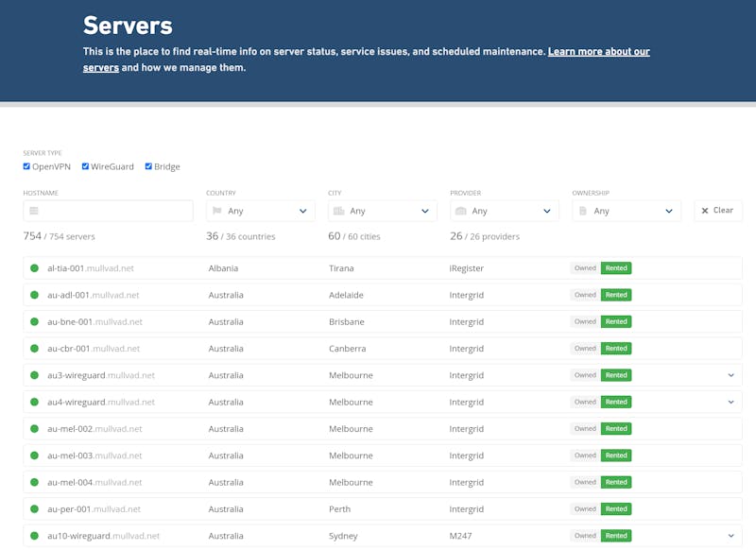Click the Albania country cell
This screenshot has height=550, width=756.
[x=223, y=268]
